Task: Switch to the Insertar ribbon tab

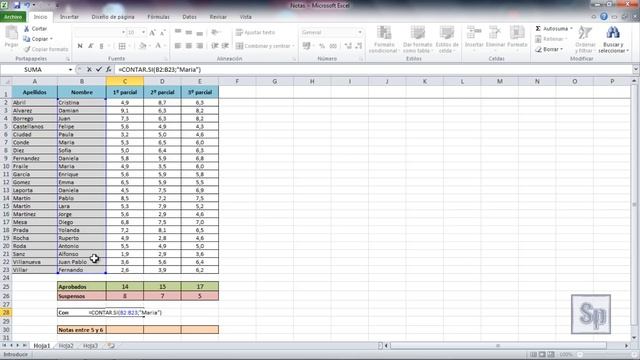Action: (69, 17)
